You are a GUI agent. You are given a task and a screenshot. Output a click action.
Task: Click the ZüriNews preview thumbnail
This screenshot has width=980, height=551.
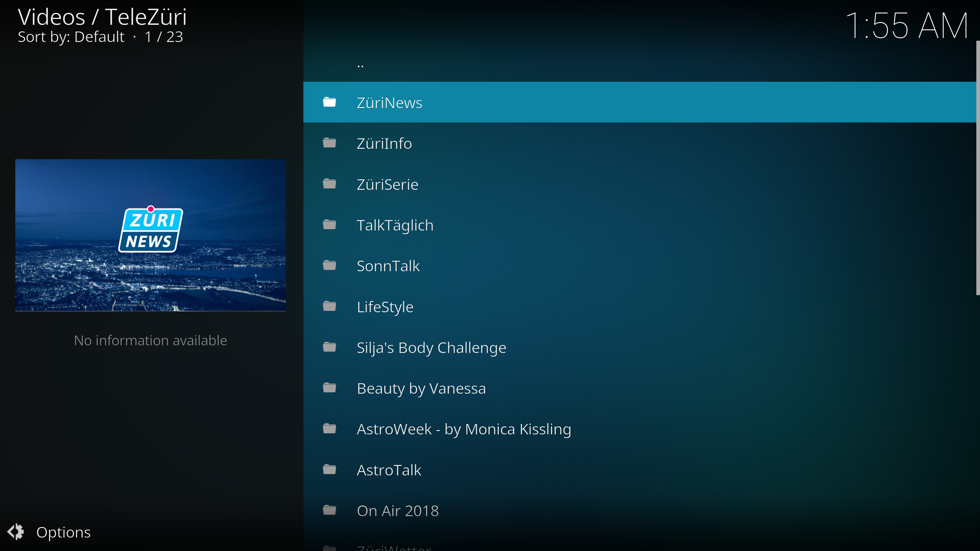point(150,235)
